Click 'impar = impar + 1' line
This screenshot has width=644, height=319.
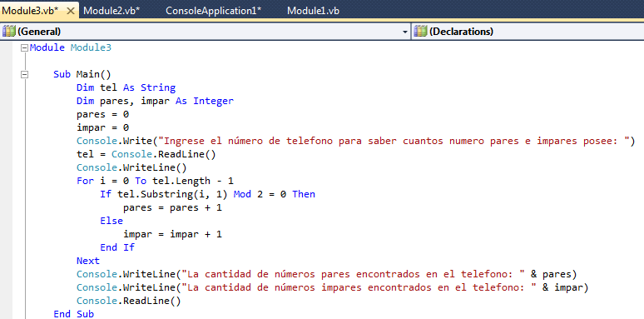172,234
